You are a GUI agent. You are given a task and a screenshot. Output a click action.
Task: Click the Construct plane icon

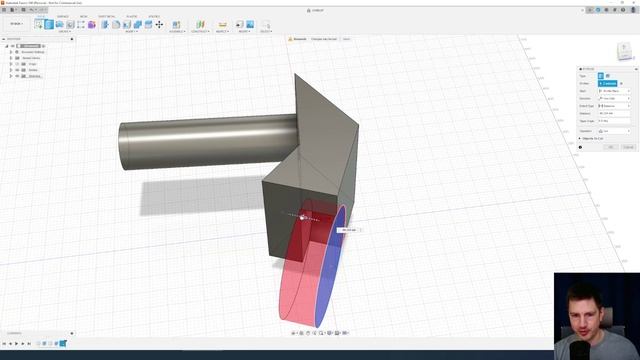click(x=200, y=24)
